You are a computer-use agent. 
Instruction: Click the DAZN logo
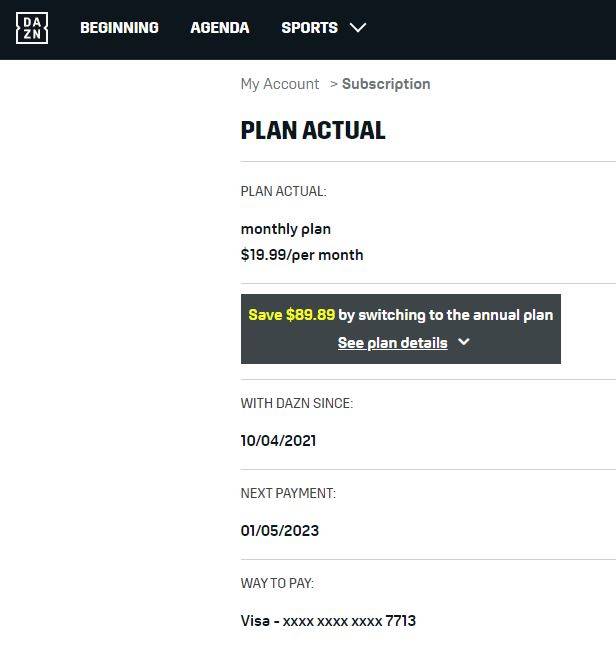click(32, 28)
